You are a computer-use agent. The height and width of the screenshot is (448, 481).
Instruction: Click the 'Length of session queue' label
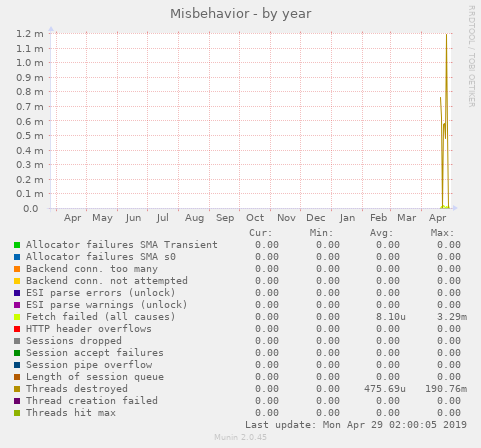[95, 377]
